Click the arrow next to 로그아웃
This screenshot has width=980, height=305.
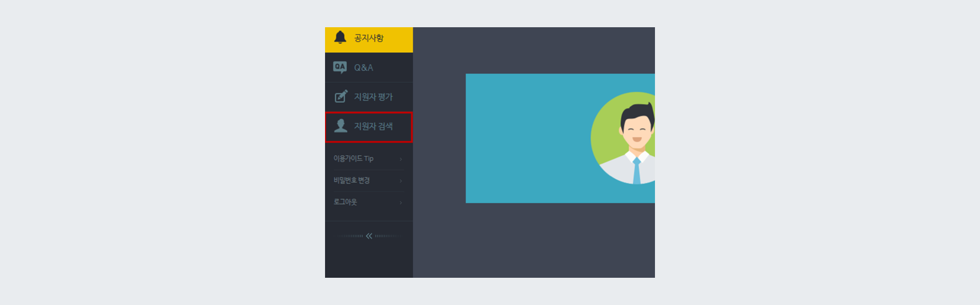point(401,203)
